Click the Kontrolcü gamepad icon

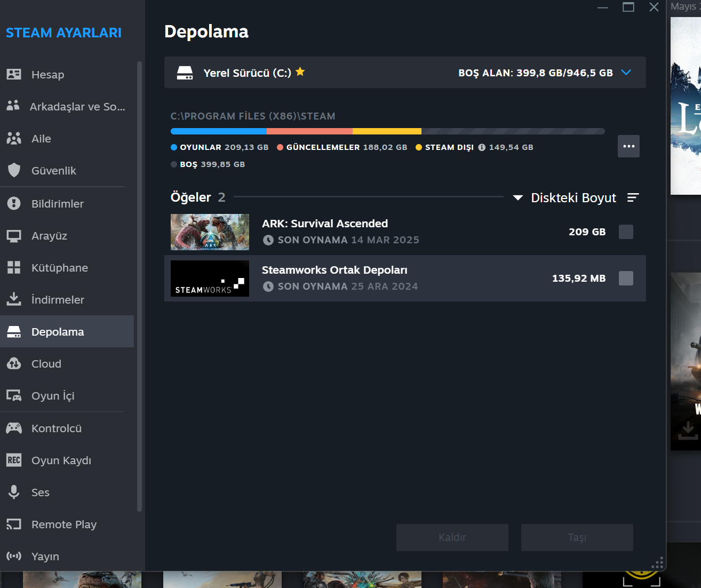coord(14,428)
